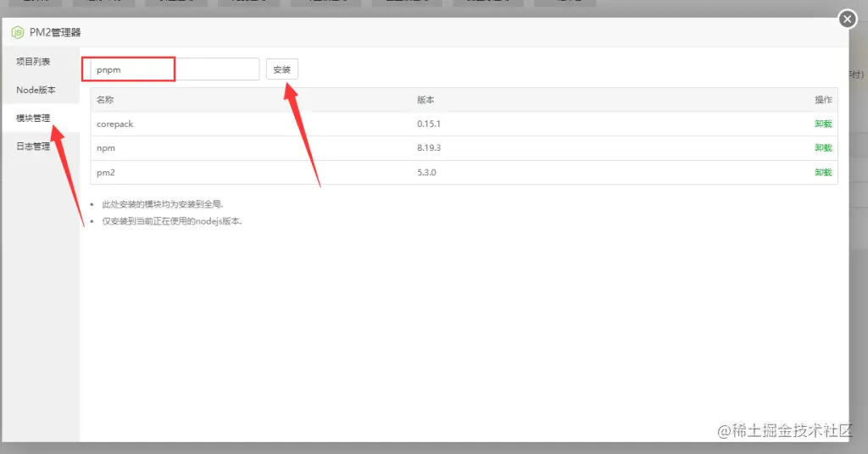Click the 版本 column header

click(x=426, y=100)
